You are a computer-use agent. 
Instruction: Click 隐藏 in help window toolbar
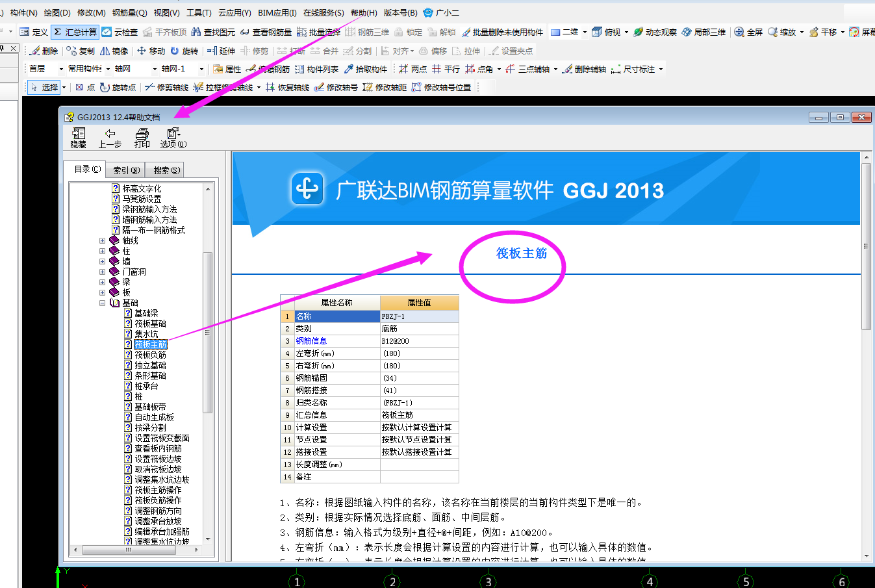click(78, 138)
